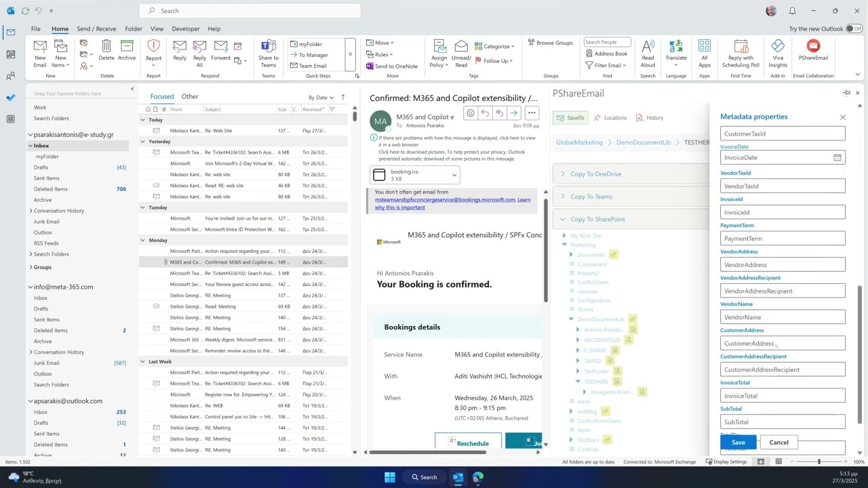
Task: Open the Follow Up dropdown
Action: coord(494,61)
